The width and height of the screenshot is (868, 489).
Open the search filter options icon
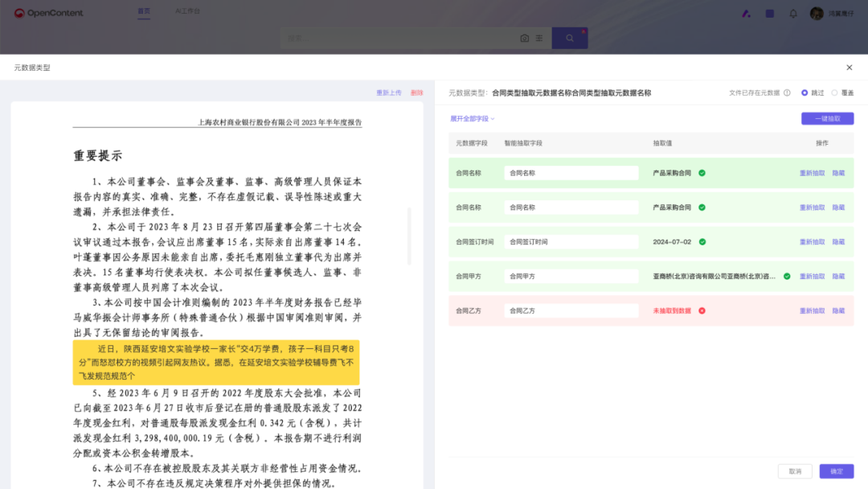[539, 39]
